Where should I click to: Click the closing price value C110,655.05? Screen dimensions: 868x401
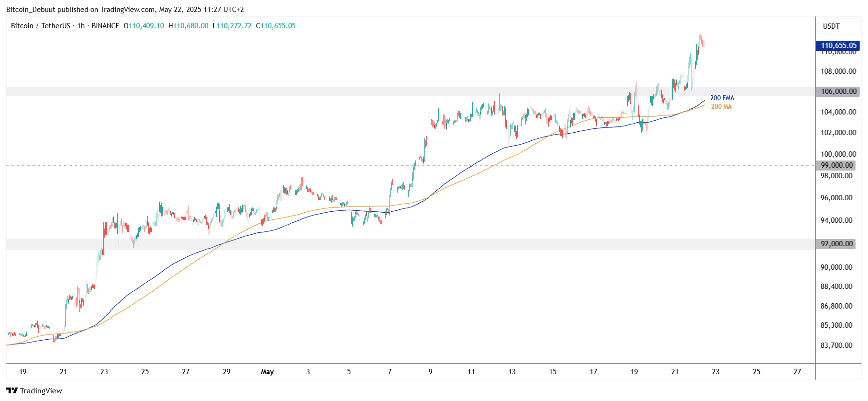[276, 26]
